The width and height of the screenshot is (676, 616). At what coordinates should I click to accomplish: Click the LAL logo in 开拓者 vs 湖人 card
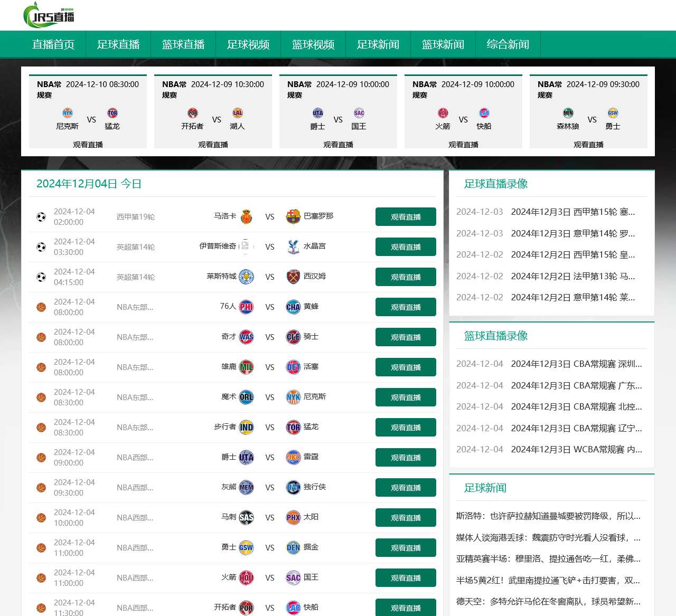pos(238,113)
